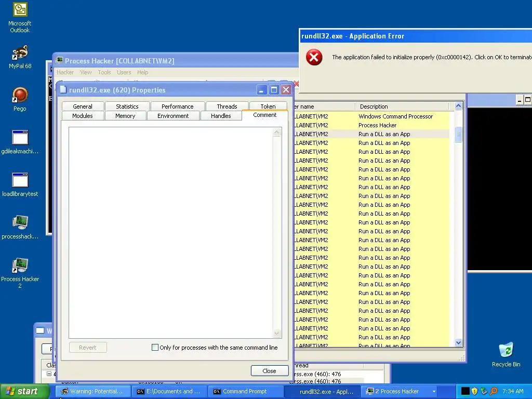The width and height of the screenshot is (532, 399).
Task: Switch to the Handles tab
Action: (x=221, y=116)
